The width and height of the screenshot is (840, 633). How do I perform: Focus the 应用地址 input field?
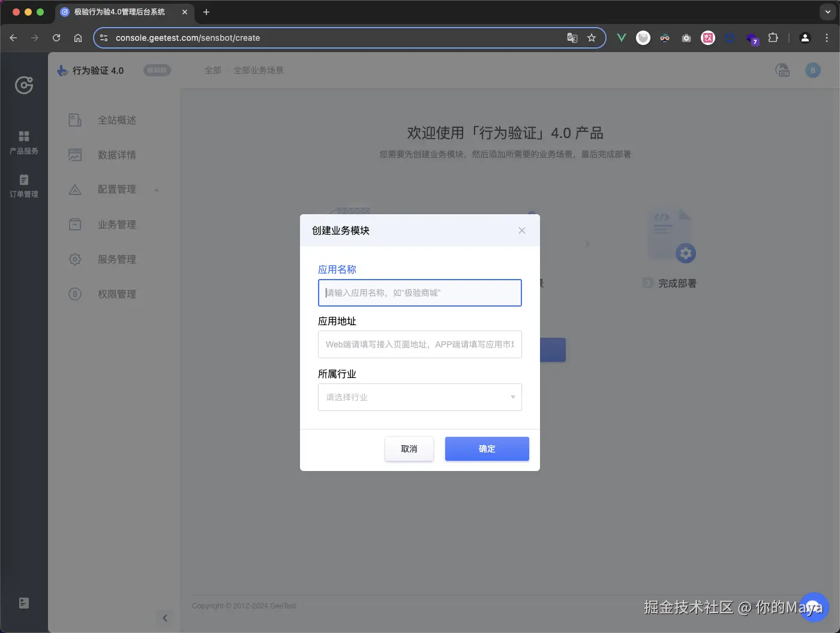tap(420, 344)
